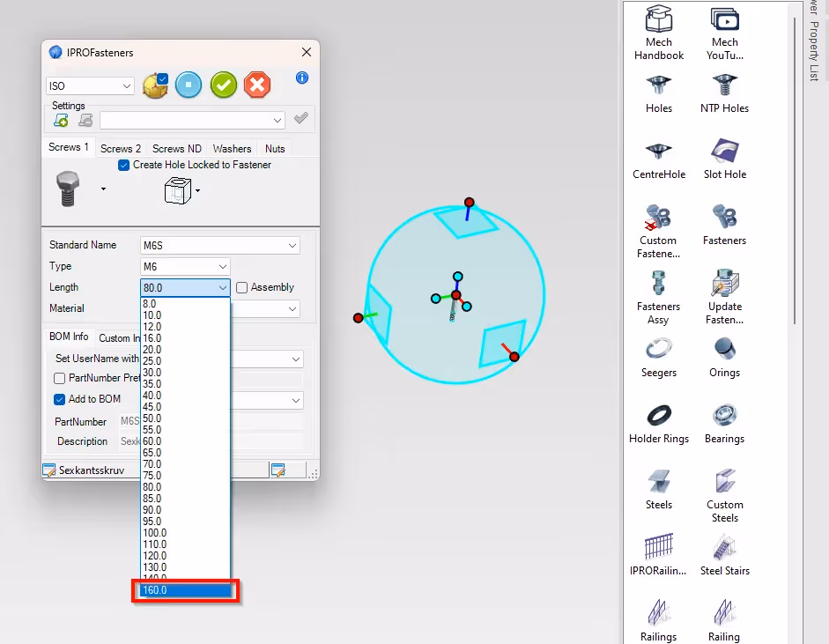Image resolution: width=829 pixels, height=644 pixels.
Task: Switch to the Screws 2 tab
Action: tap(121, 149)
